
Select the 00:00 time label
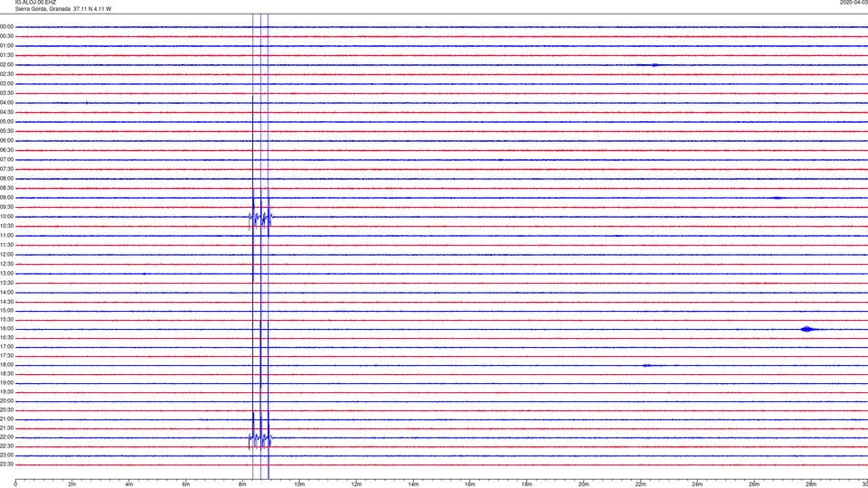pyautogui.click(x=6, y=26)
